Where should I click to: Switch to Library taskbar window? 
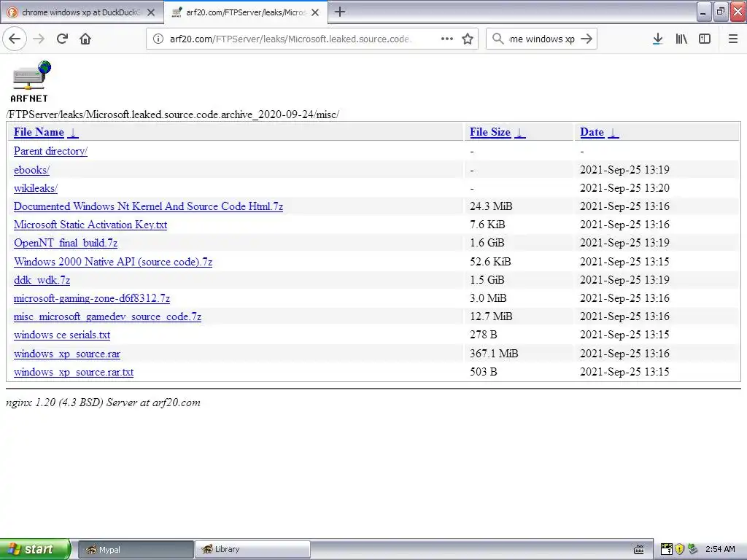[252, 550]
